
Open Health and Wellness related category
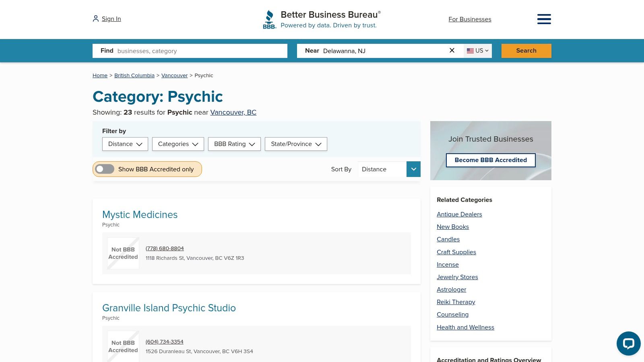coord(465,327)
